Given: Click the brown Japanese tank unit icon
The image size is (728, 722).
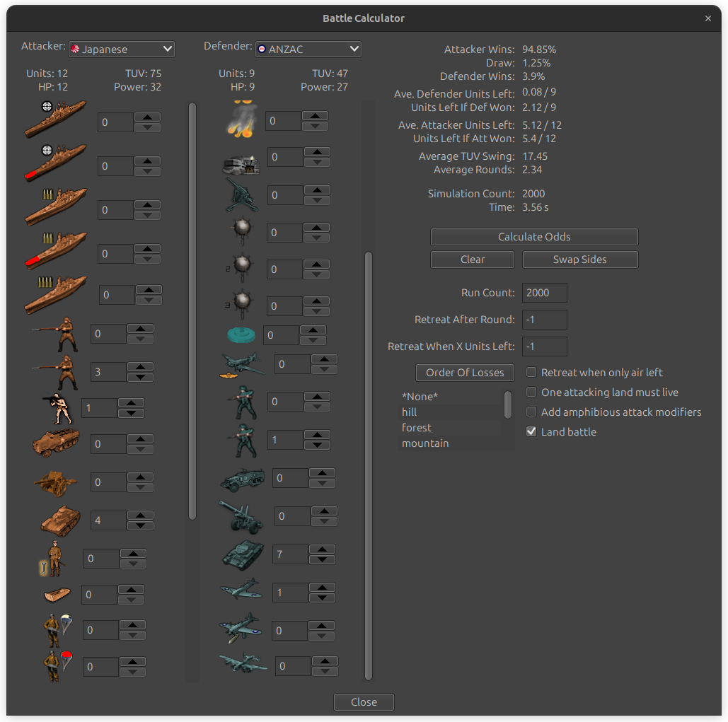Looking at the screenshot, I should (60, 522).
